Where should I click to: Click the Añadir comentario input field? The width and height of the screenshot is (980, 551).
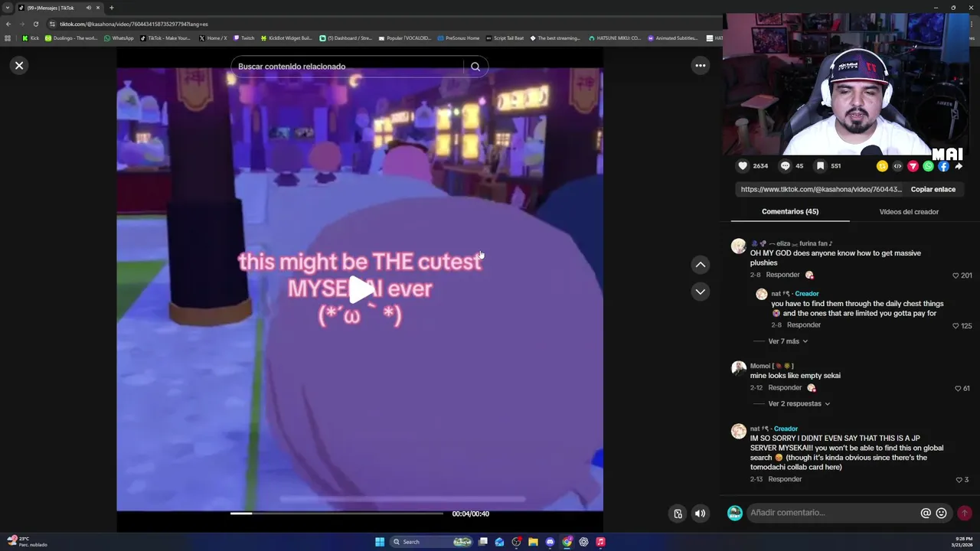(x=833, y=513)
